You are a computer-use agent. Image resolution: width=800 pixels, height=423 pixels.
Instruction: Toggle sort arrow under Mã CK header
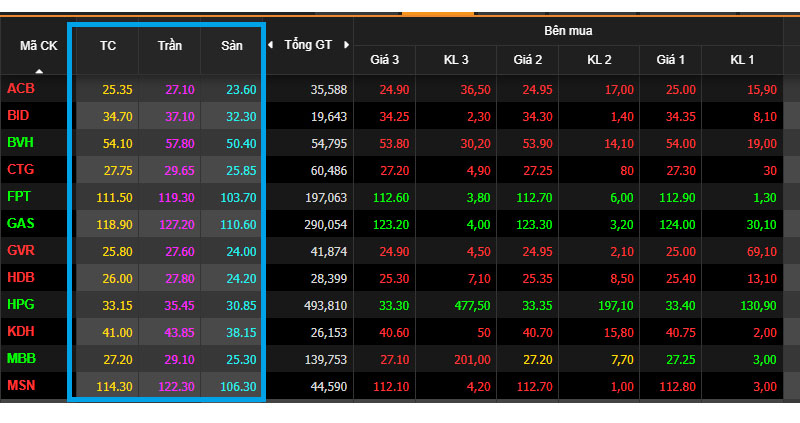39,71
